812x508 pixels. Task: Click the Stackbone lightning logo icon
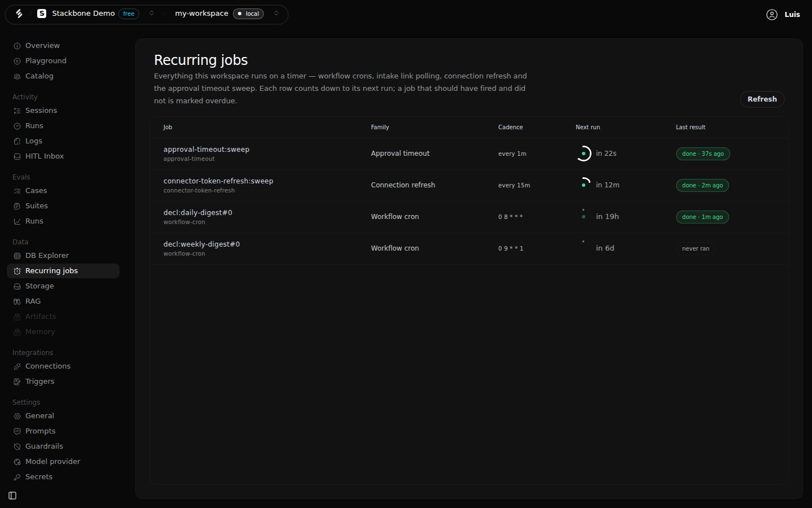tap(19, 14)
